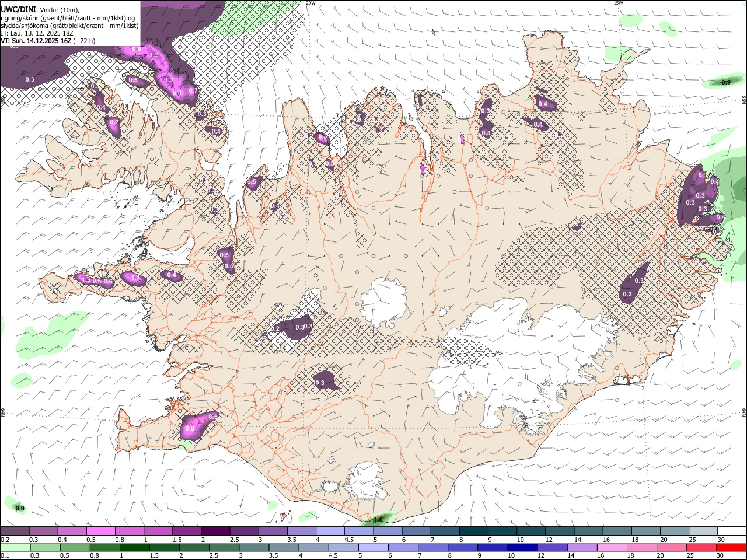Click the '1.0' rain value on the south coast
The height and width of the screenshot is (560, 747).
(x=378, y=519)
